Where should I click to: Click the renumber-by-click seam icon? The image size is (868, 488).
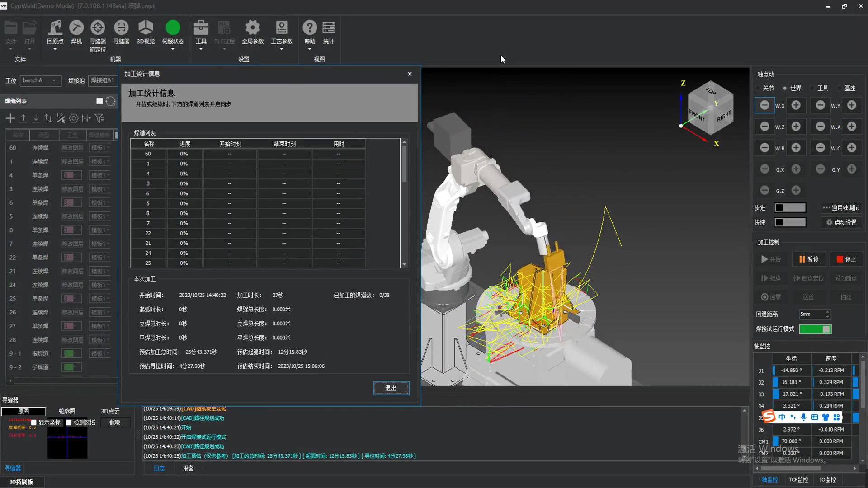coord(61,118)
